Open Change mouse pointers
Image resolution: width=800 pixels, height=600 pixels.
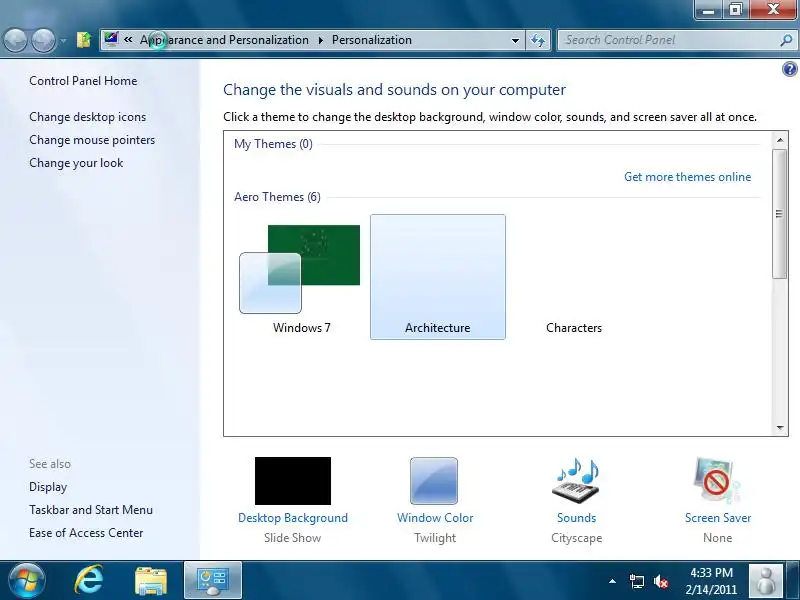92,140
